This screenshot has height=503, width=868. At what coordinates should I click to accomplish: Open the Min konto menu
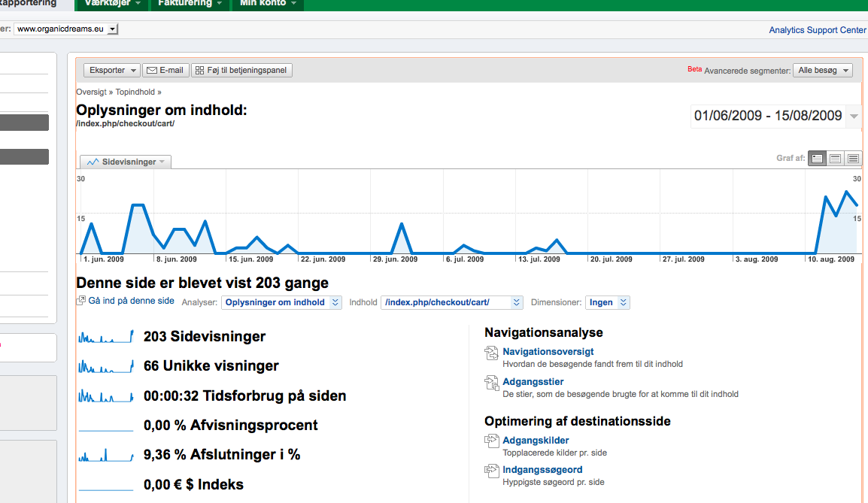point(268,4)
